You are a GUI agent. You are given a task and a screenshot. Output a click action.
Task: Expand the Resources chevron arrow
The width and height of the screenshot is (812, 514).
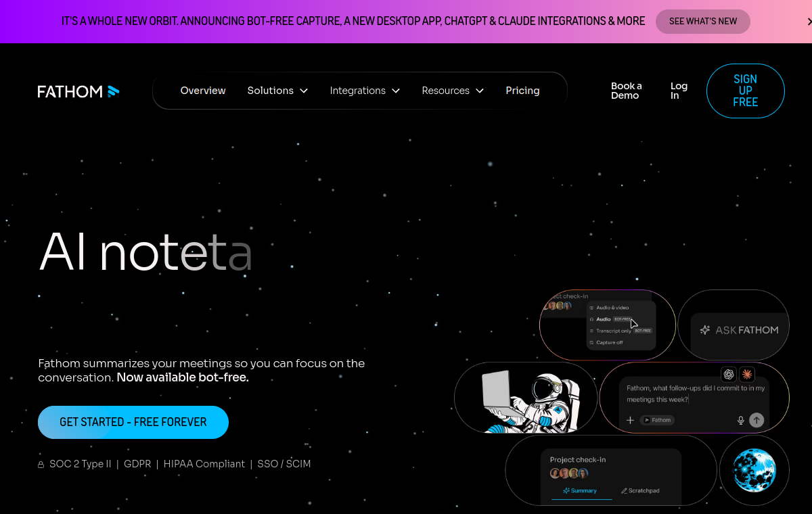tap(480, 91)
